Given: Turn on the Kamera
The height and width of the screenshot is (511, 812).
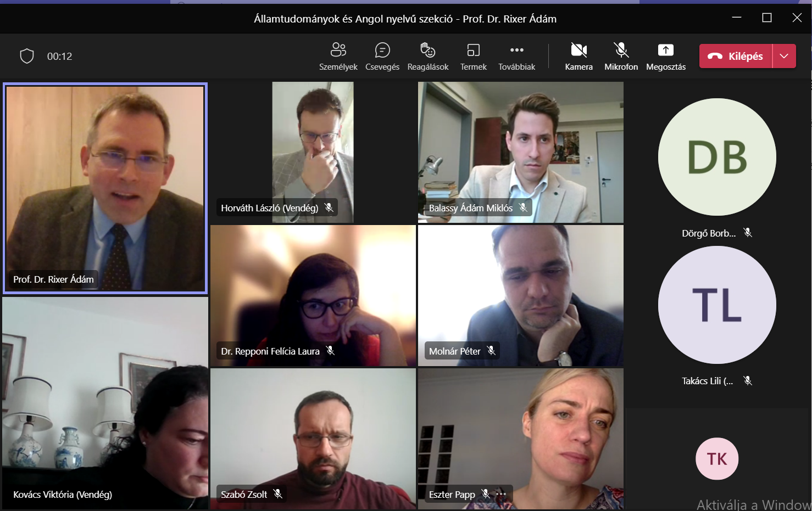Looking at the screenshot, I should pyautogui.click(x=579, y=57).
